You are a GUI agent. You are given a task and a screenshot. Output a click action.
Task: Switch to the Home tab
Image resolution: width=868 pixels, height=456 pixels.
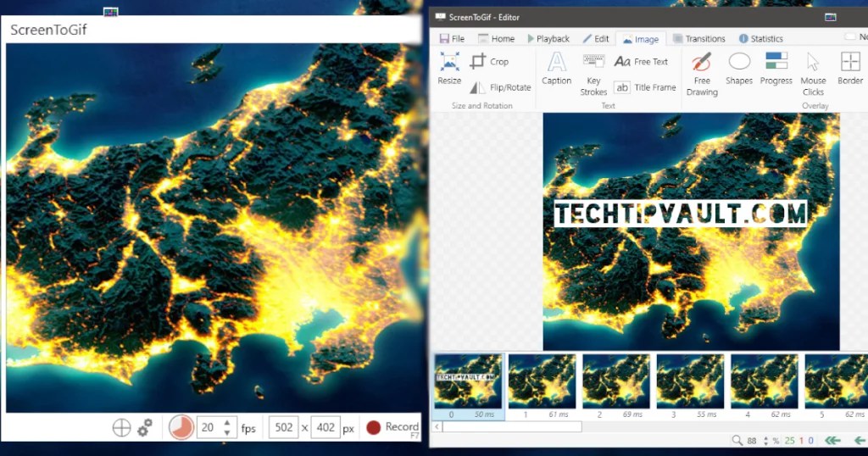coord(497,39)
